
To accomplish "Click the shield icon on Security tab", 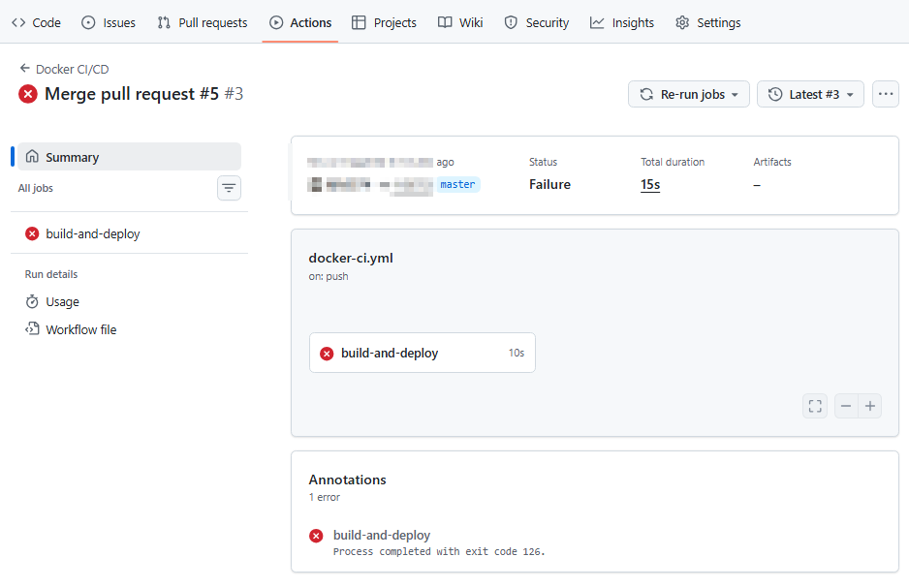I will (511, 22).
